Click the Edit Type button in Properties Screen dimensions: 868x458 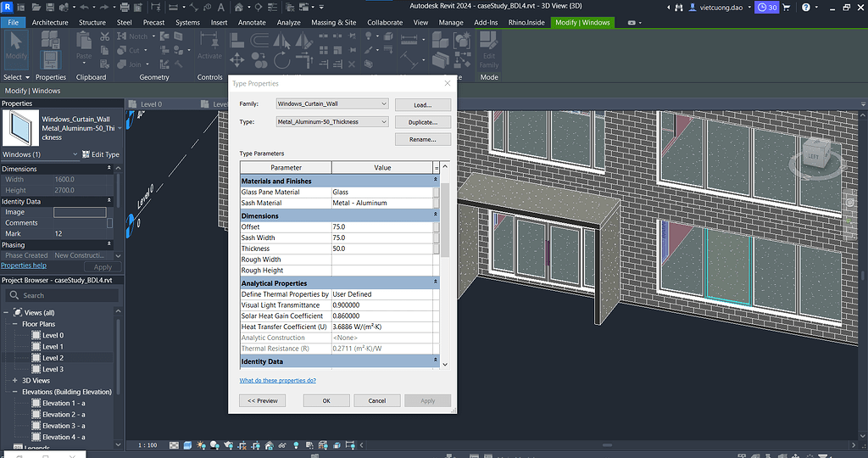(101, 154)
